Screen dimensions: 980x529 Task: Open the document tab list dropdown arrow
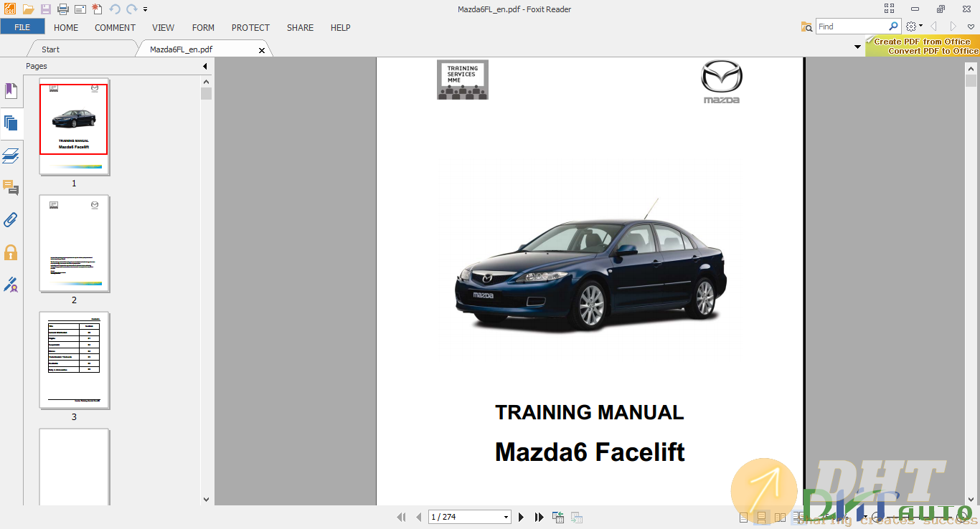click(x=858, y=47)
